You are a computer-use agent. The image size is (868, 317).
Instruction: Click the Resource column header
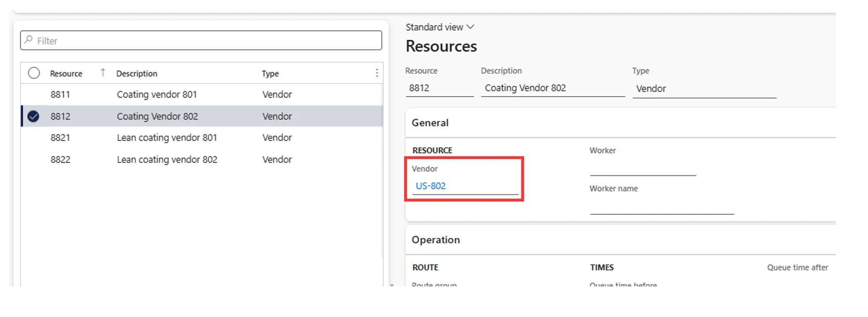[66, 74]
